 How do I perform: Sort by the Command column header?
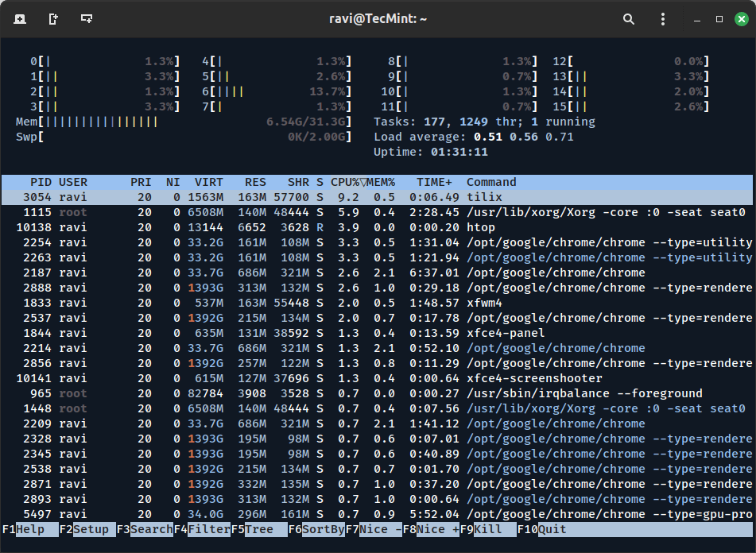[x=491, y=182]
